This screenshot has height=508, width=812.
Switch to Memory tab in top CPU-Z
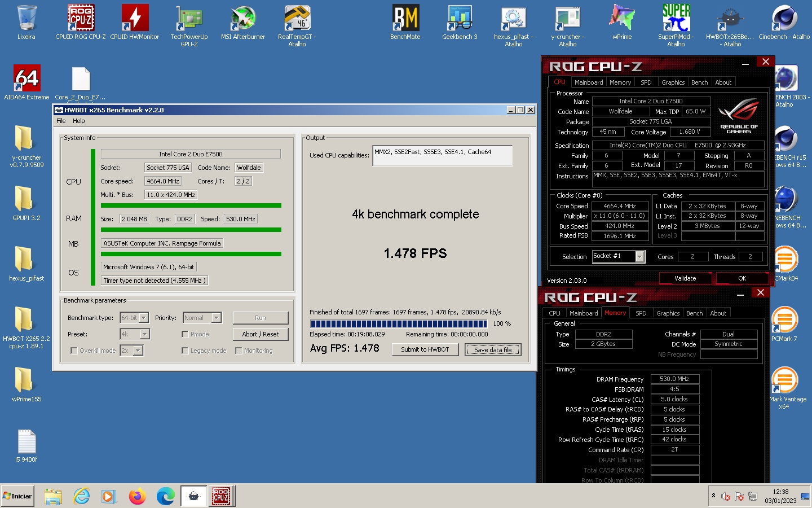click(620, 82)
